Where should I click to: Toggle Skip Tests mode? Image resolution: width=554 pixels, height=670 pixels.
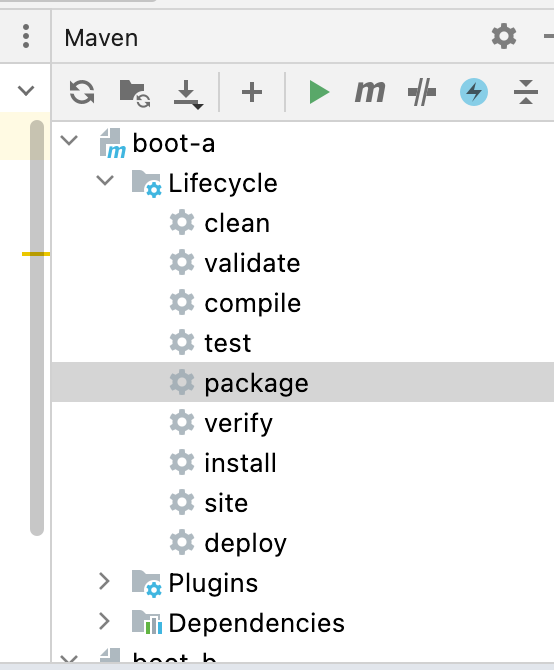[x=422, y=92]
